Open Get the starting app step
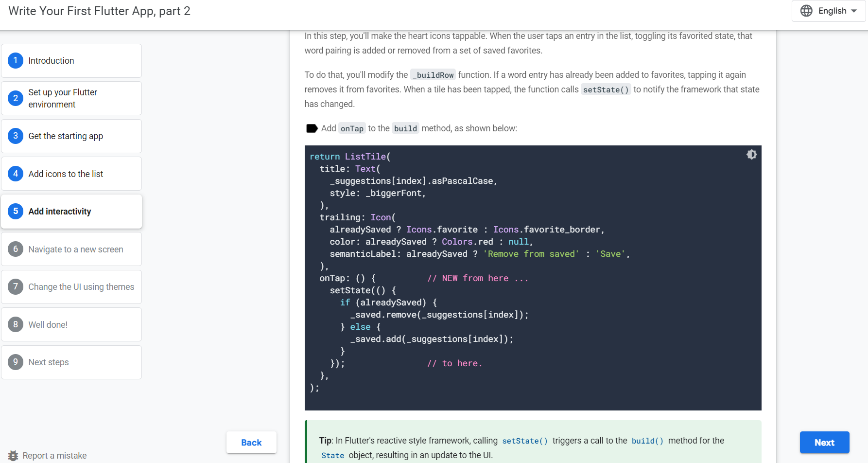Image resolution: width=868 pixels, height=463 pixels. pyautogui.click(x=71, y=136)
